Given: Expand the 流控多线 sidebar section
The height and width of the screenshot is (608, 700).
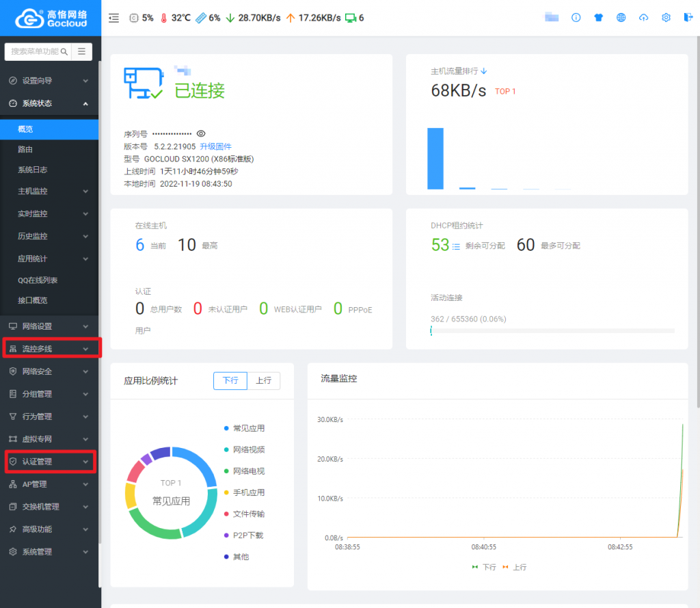Looking at the screenshot, I should [x=49, y=349].
